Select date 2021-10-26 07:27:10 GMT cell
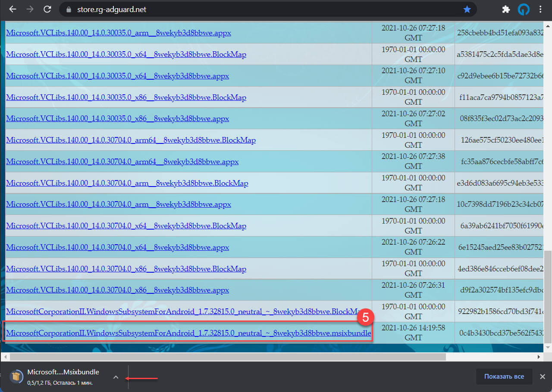 (413, 75)
